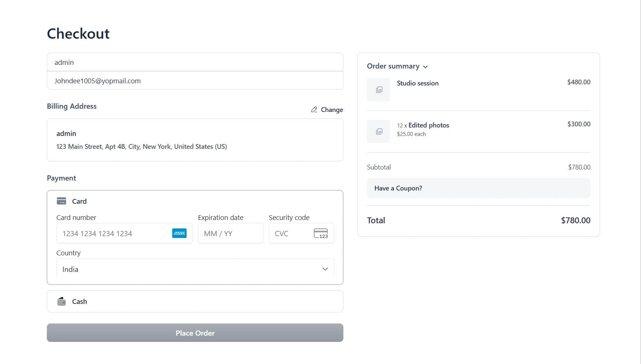Click the Edited photos item name
The image size is (641, 364).
(x=429, y=125)
